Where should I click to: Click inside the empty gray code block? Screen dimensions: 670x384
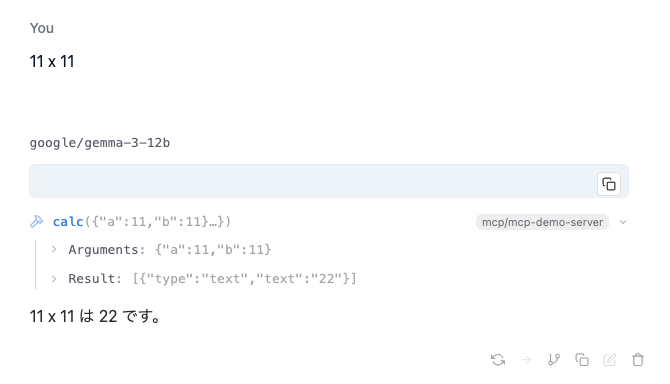312,181
